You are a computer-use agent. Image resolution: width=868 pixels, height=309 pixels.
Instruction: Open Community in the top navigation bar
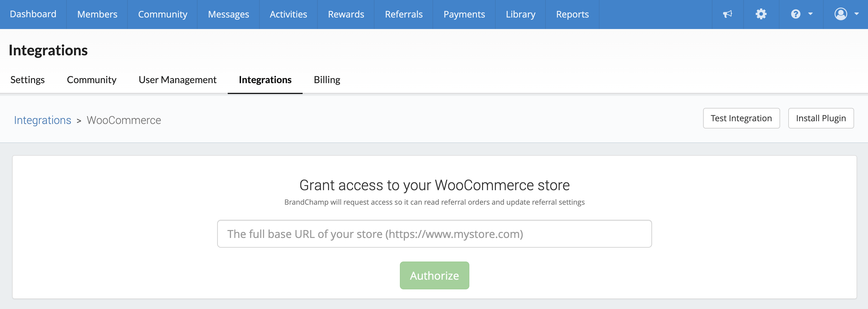pos(162,14)
